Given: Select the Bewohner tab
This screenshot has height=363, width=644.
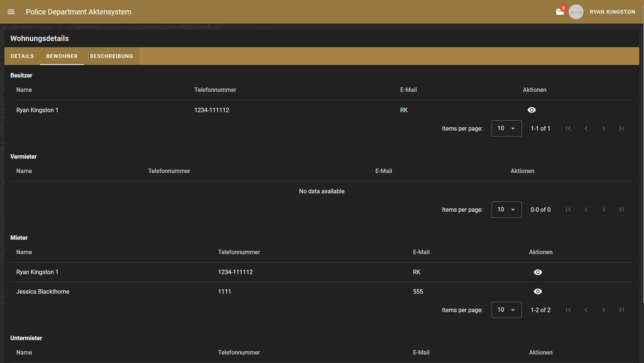Looking at the screenshot, I should (62, 56).
